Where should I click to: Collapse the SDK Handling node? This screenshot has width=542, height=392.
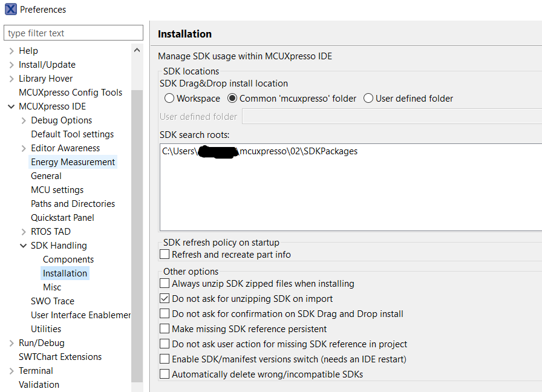[x=22, y=245]
